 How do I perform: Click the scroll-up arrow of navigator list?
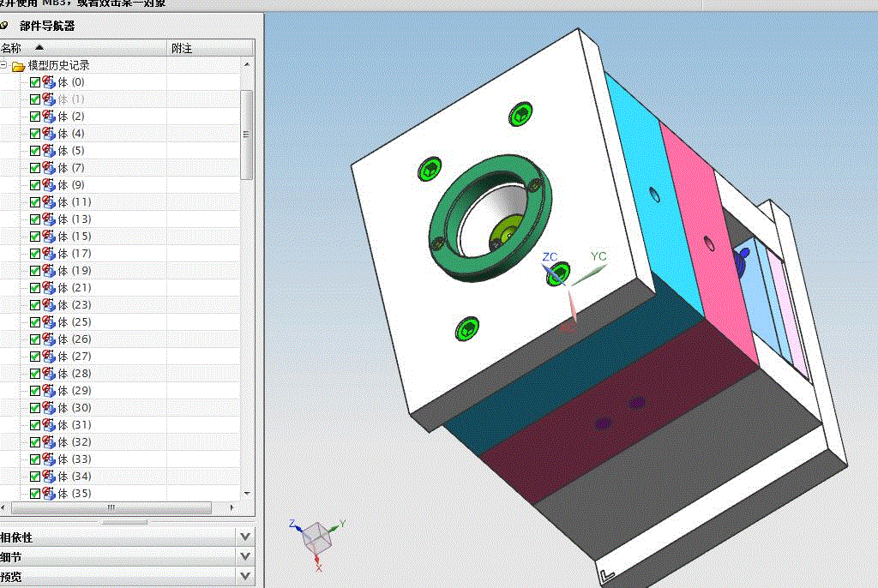247,65
